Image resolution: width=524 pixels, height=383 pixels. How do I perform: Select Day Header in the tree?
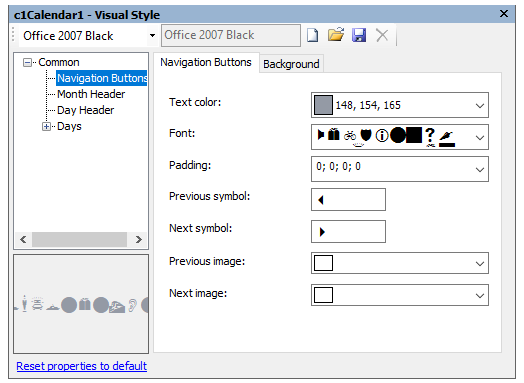coord(86,110)
